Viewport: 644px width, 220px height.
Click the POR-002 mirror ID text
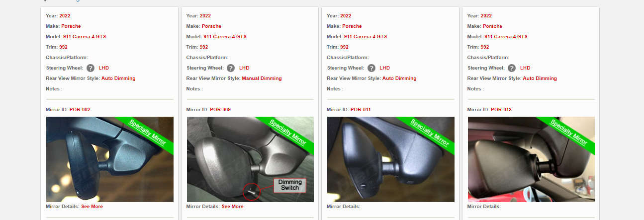(x=80, y=110)
